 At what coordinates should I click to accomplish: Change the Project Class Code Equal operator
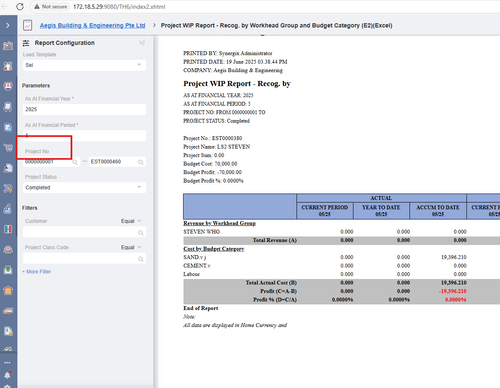tap(131, 247)
